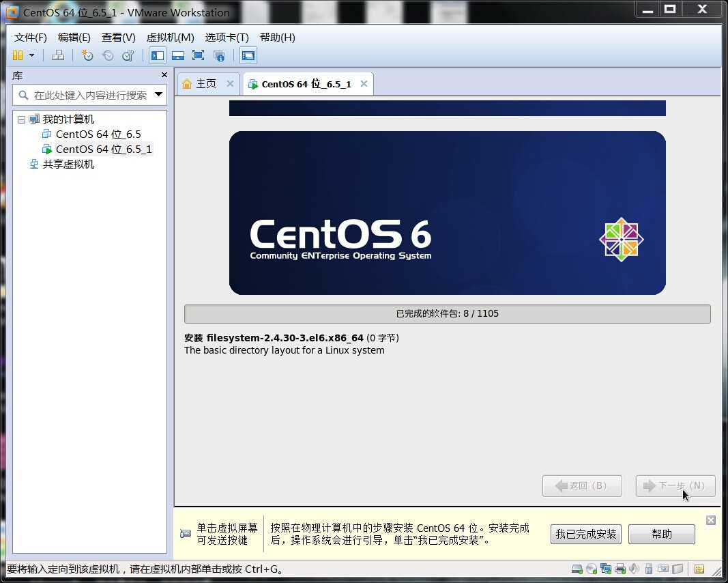Click 我已完成安装 button
Image resolution: width=728 pixels, height=583 pixels.
[x=586, y=535]
